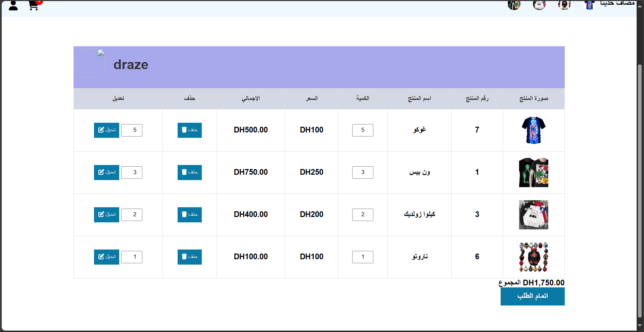Delete the غوكو item from cart

pos(189,130)
